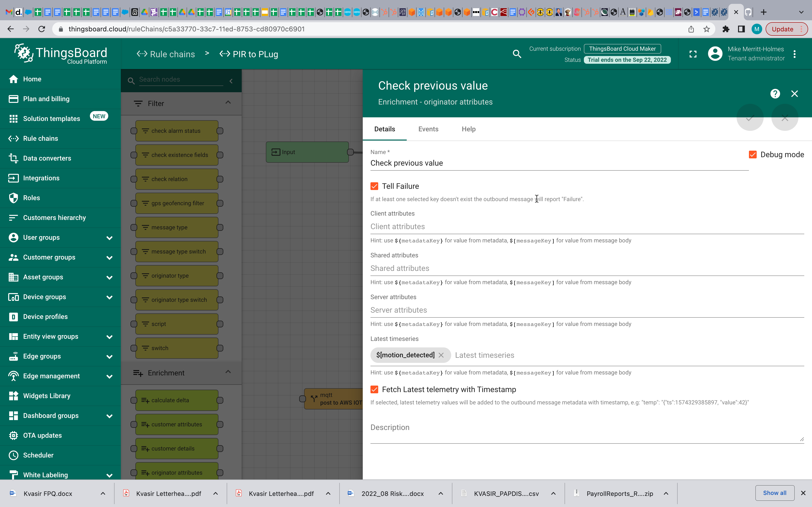Toggle Fetch Latest telemetry with Timestamp
Image resolution: width=812 pixels, height=507 pixels.
(x=374, y=389)
